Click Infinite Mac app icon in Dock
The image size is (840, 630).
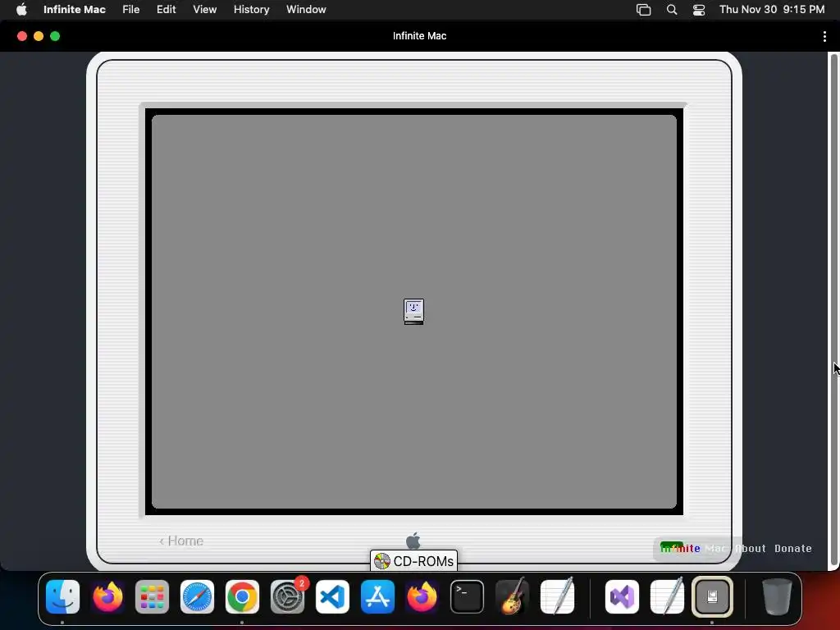click(x=712, y=596)
